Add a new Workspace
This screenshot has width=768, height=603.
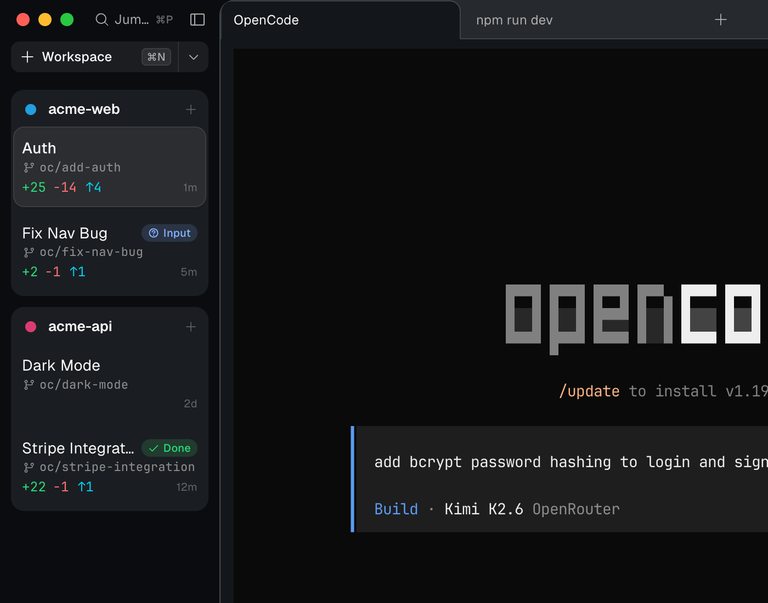pos(95,57)
